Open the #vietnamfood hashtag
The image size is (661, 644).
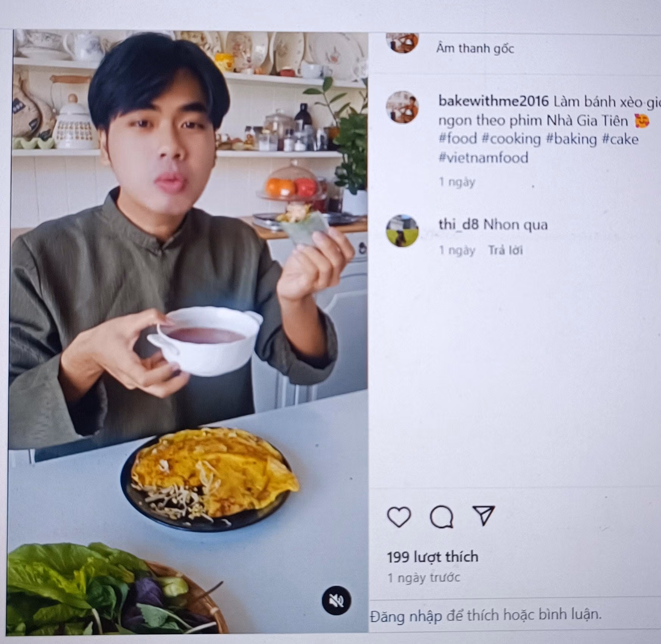click(x=483, y=157)
